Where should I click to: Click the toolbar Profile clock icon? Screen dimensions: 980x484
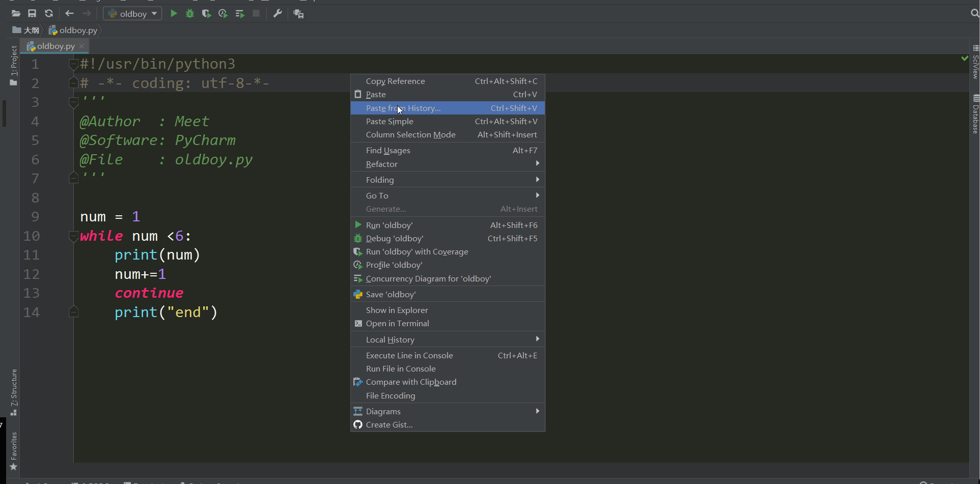223,14
